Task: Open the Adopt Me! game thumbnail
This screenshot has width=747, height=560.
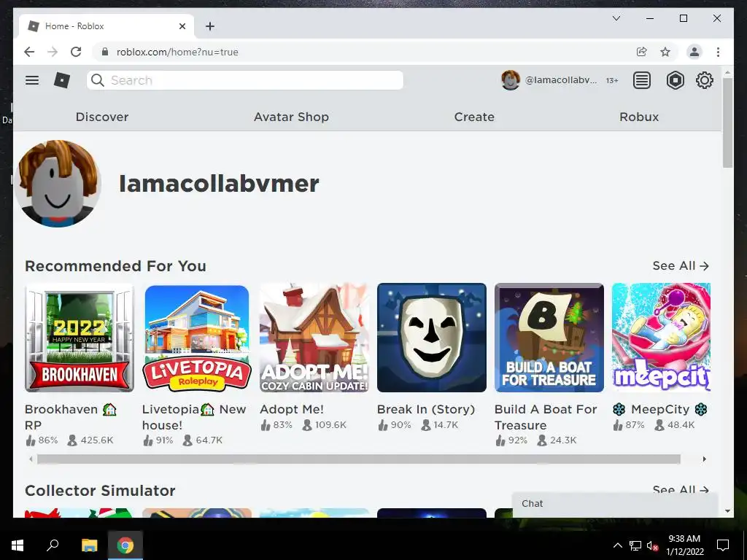Action: pos(314,338)
